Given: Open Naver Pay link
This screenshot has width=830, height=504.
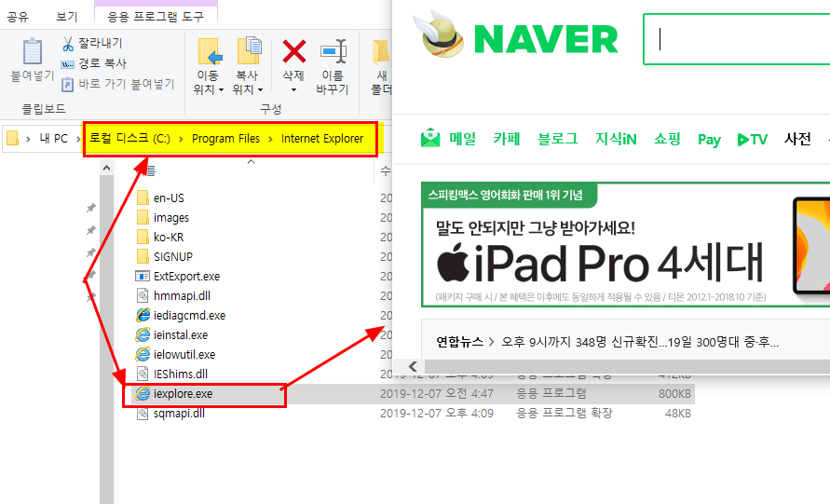Looking at the screenshot, I should (709, 140).
